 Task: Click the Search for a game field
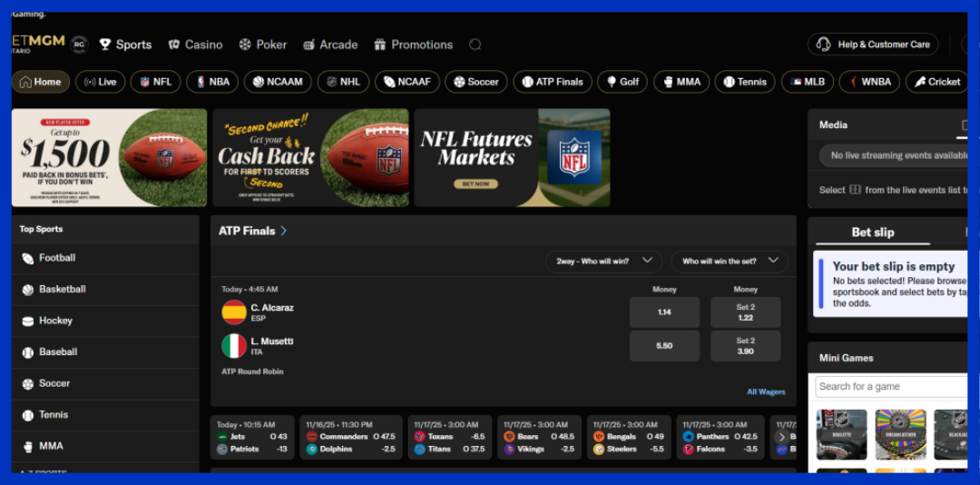pos(892,387)
